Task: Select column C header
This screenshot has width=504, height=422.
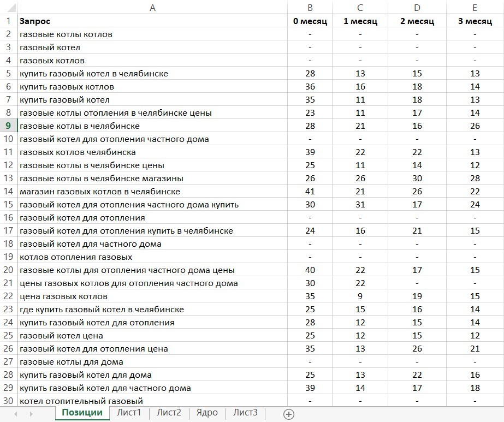Action: click(x=360, y=8)
